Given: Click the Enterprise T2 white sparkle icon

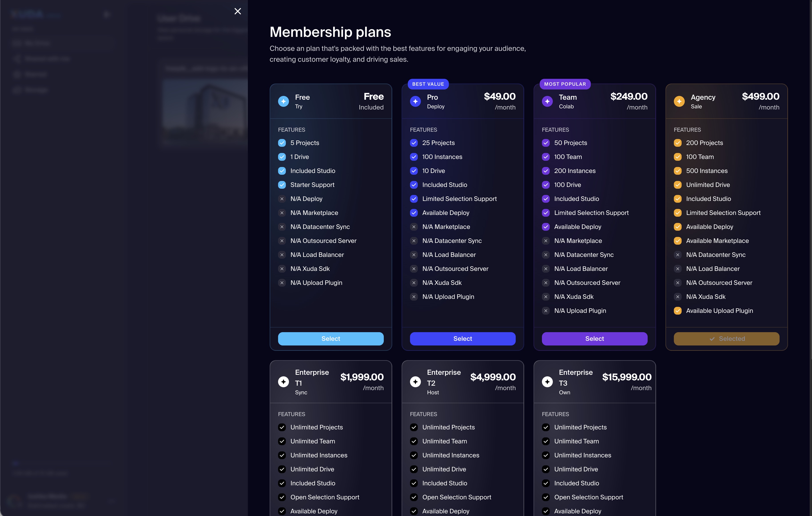Looking at the screenshot, I should pyautogui.click(x=415, y=382).
